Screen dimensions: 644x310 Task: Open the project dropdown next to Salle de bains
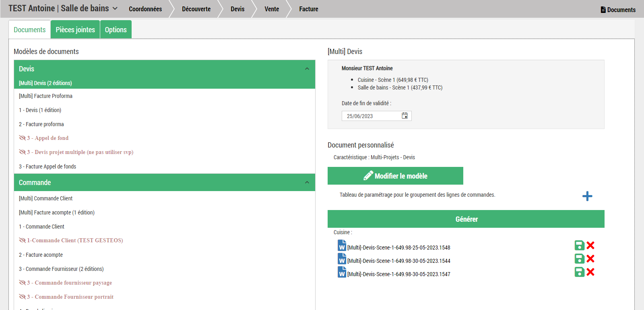[115, 8]
